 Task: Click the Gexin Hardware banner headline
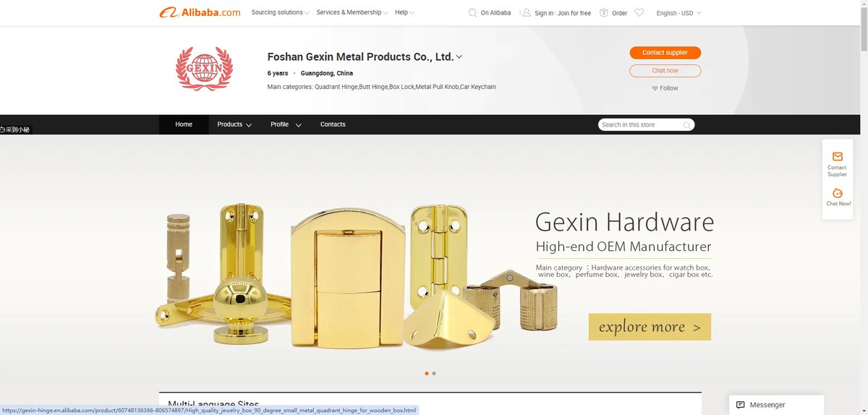point(624,222)
